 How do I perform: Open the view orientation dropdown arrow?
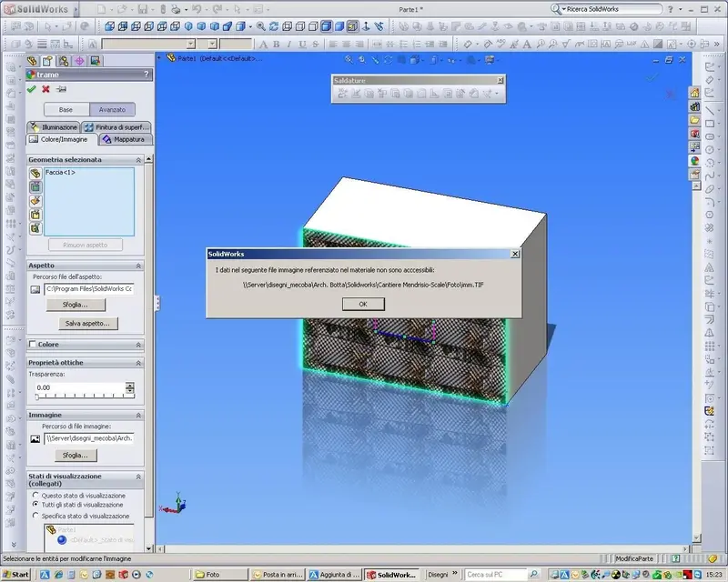[x=251, y=26]
